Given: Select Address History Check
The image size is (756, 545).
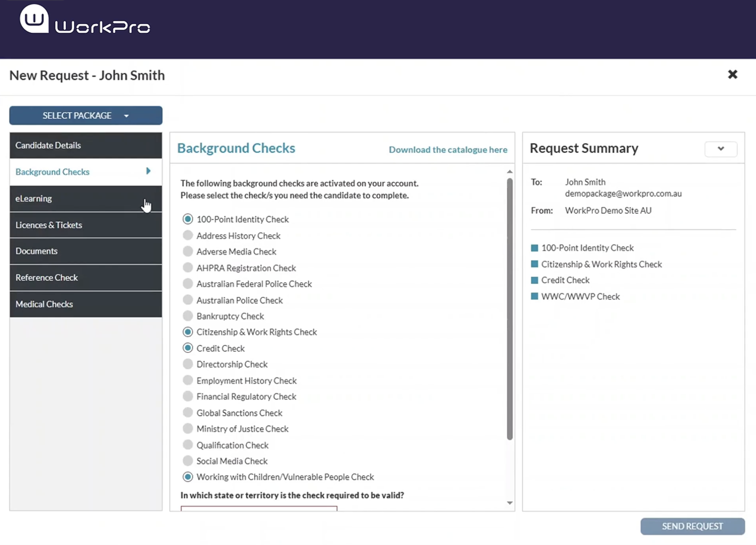Looking at the screenshot, I should [188, 236].
